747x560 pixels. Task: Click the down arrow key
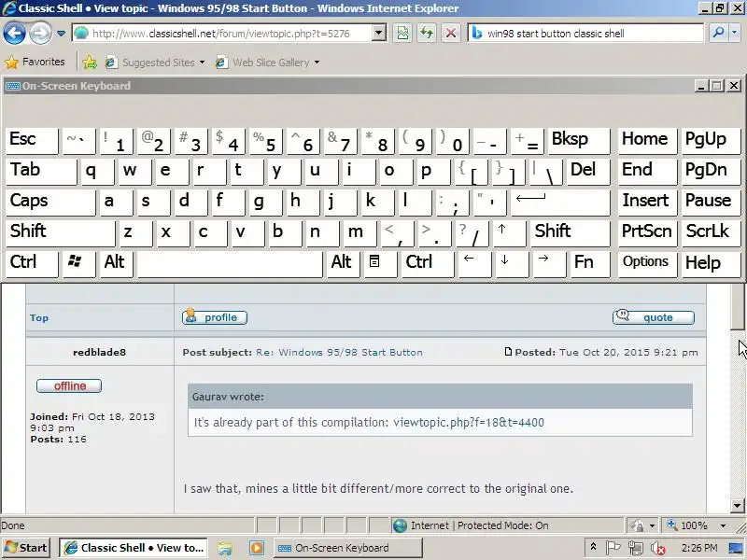pyautogui.click(x=512, y=264)
